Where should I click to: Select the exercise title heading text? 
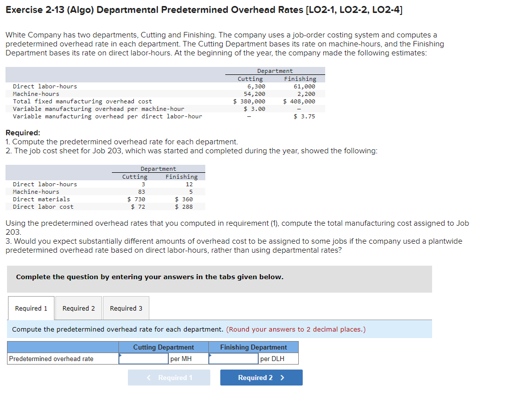tap(204, 10)
